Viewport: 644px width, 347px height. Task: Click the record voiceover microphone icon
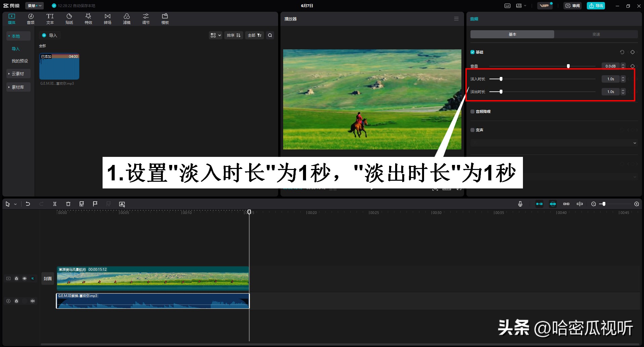point(520,204)
